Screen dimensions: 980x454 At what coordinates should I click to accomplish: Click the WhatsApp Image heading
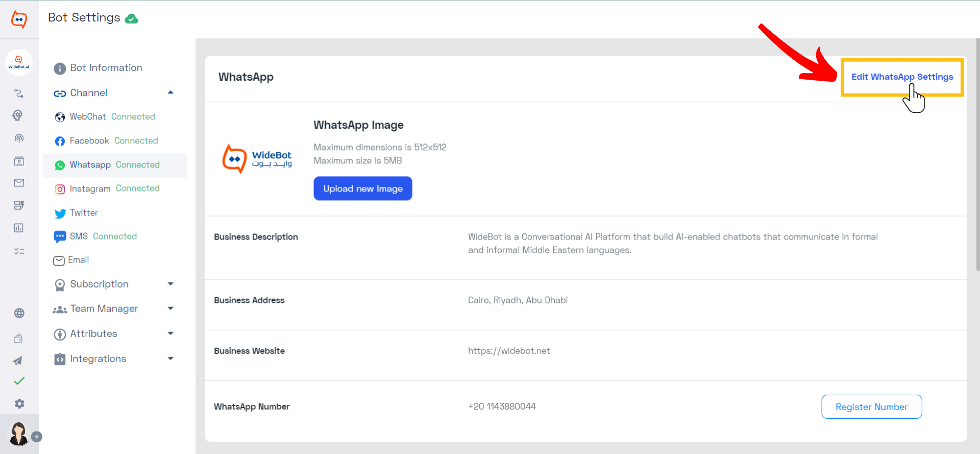pyautogui.click(x=358, y=125)
